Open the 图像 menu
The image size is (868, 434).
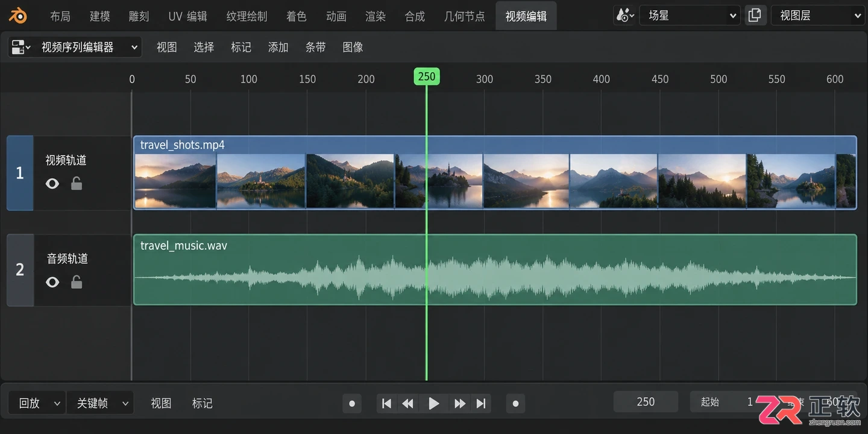point(353,47)
